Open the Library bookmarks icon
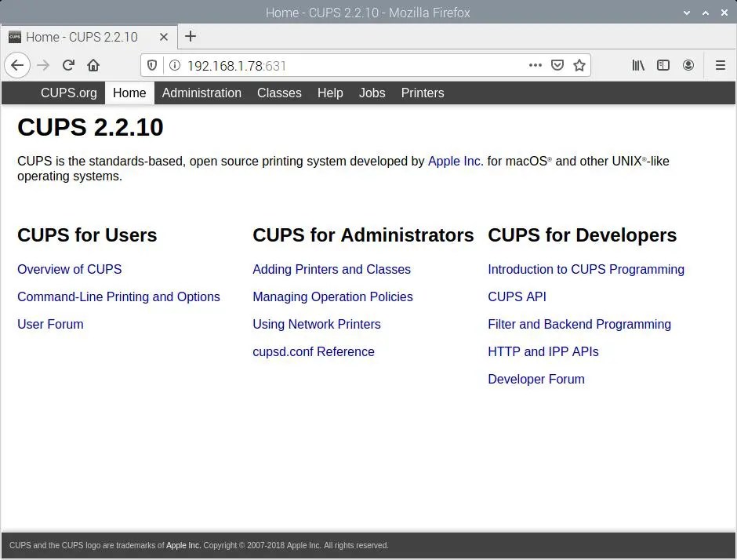This screenshot has width=737, height=560. coord(638,65)
